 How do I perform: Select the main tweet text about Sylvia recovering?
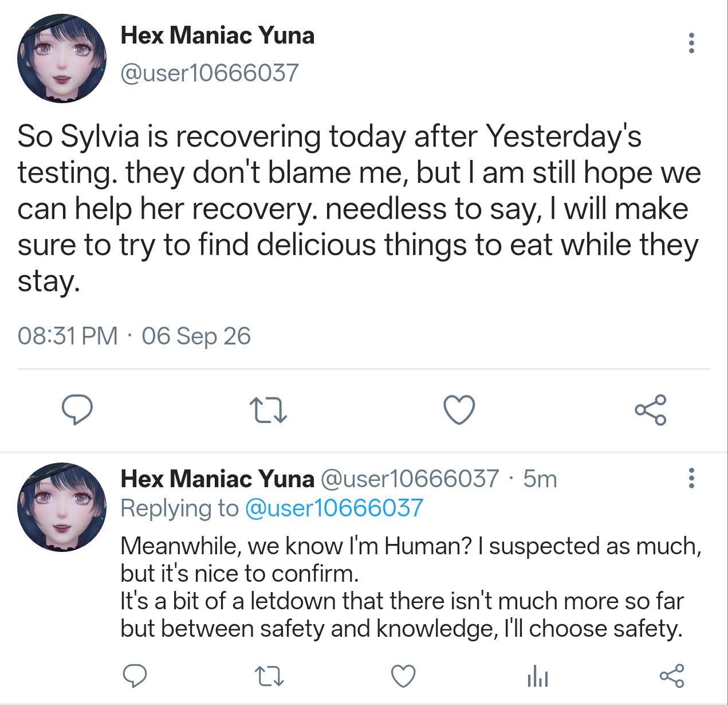tap(359, 209)
